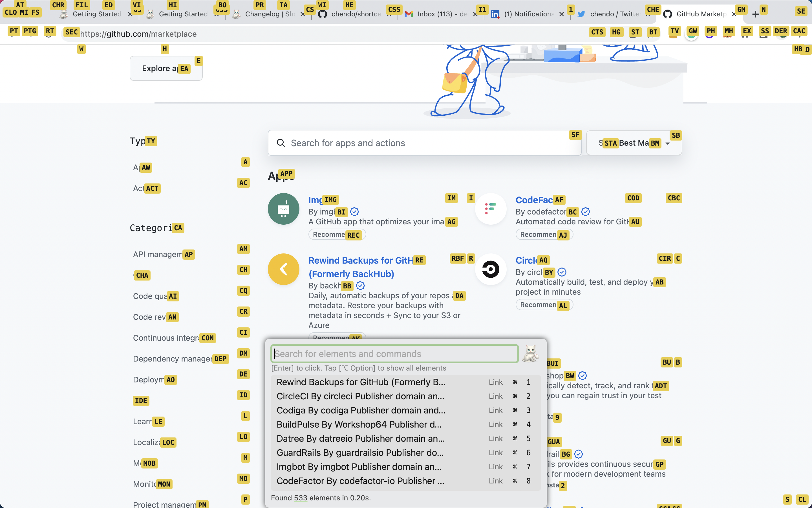Click the magnifier icon in the apps search box
Image resolution: width=812 pixels, height=508 pixels.
[x=281, y=143]
